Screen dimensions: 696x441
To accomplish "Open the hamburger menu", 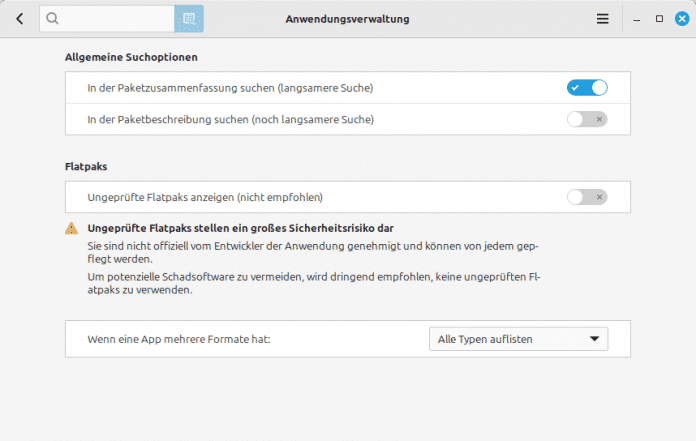I will 602,19.
